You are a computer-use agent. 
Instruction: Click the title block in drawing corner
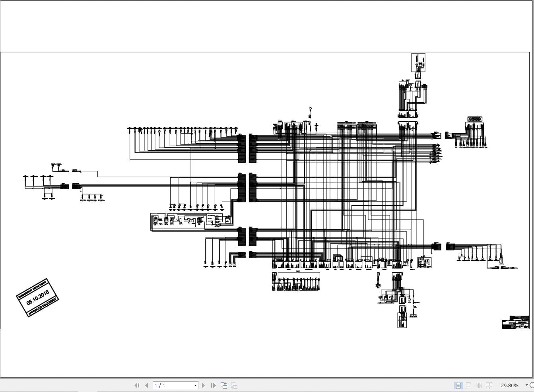pyautogui.click(x=516, y=322)
